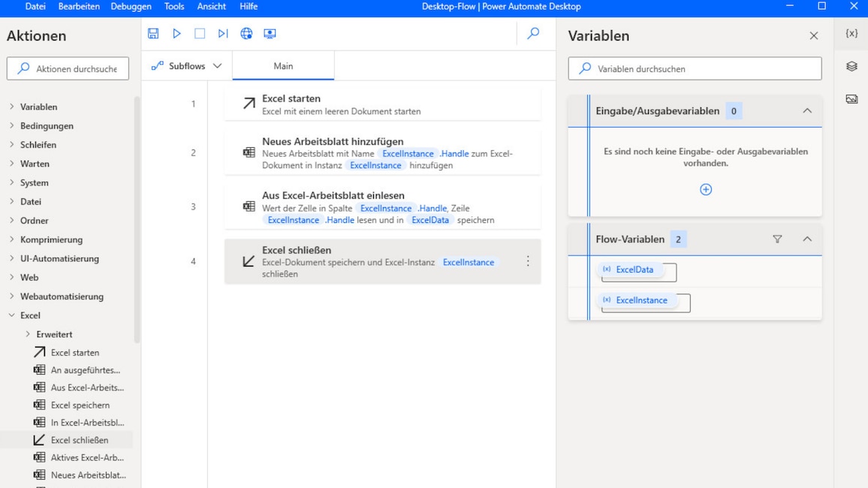This screenshot has height=488, width=868.
Task: Expand the Web action group
Action: point(11,277)
